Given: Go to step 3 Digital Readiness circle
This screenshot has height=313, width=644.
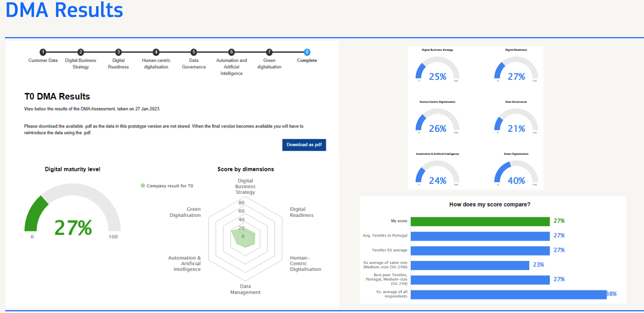Looking at the screenshot, I should [118, 52].
